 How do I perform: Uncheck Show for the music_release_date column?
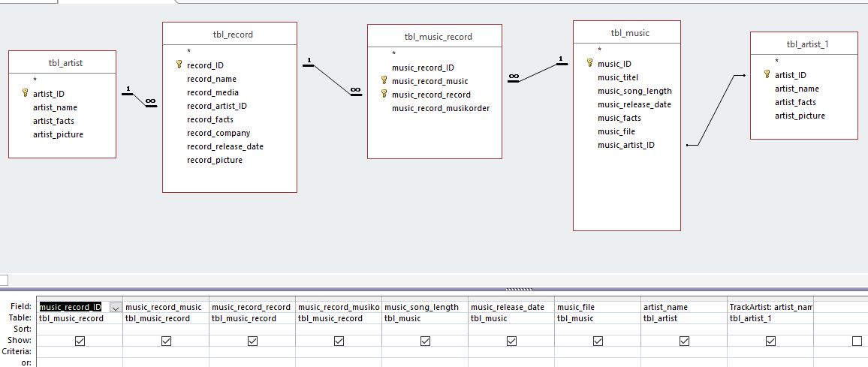tap(511, 341)
